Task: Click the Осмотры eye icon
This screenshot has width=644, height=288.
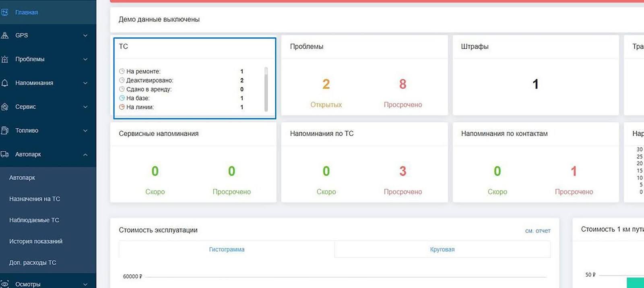Action: point(5,284)
